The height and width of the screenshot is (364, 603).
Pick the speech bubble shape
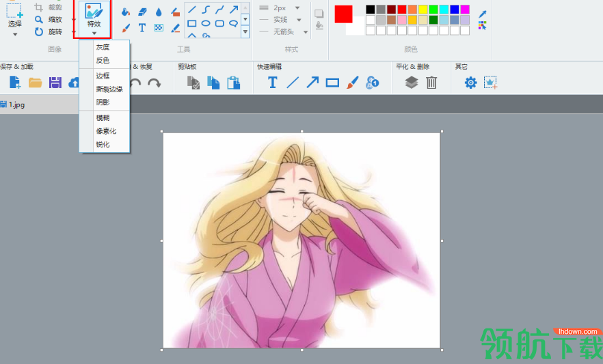click(x=233, y=23)
